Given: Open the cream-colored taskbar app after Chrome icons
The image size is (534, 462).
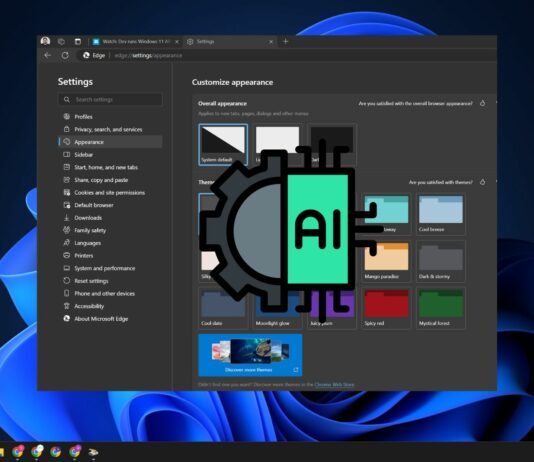Looking at the screenshot, I should coord(93,452).
